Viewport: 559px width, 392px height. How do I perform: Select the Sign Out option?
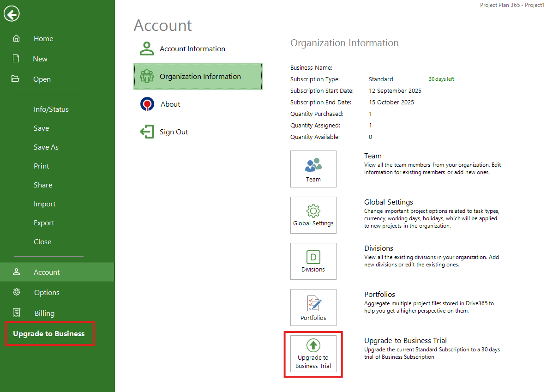[198, 132]
